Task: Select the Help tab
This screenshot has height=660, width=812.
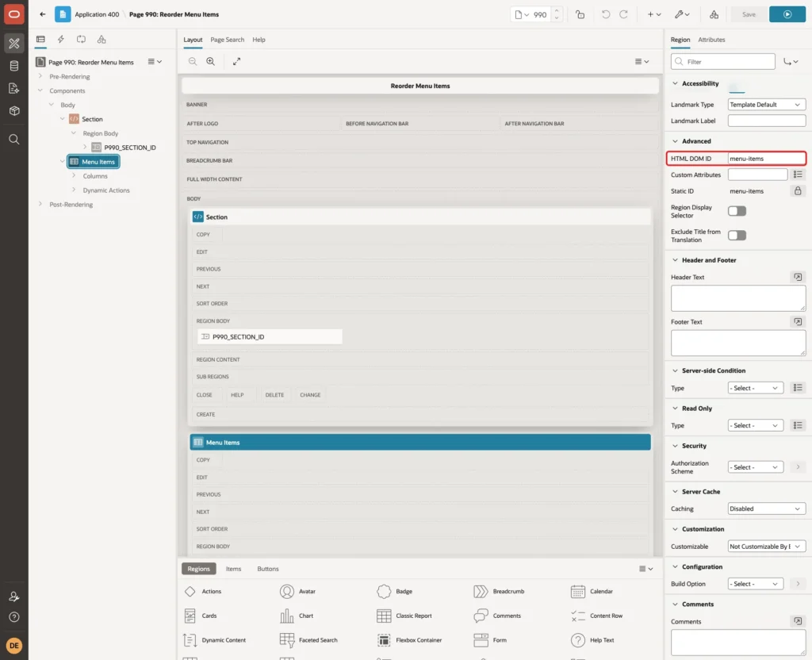Action: coord(259,40)
